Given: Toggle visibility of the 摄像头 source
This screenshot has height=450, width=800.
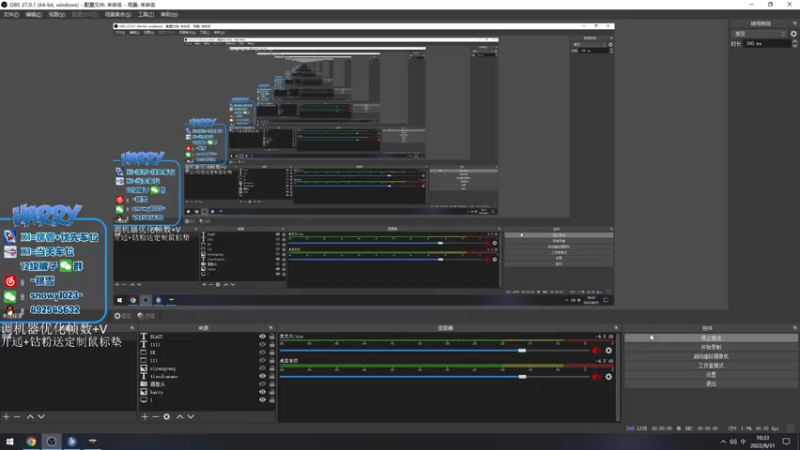Looking at the screenshot, I should pos(262,384).
